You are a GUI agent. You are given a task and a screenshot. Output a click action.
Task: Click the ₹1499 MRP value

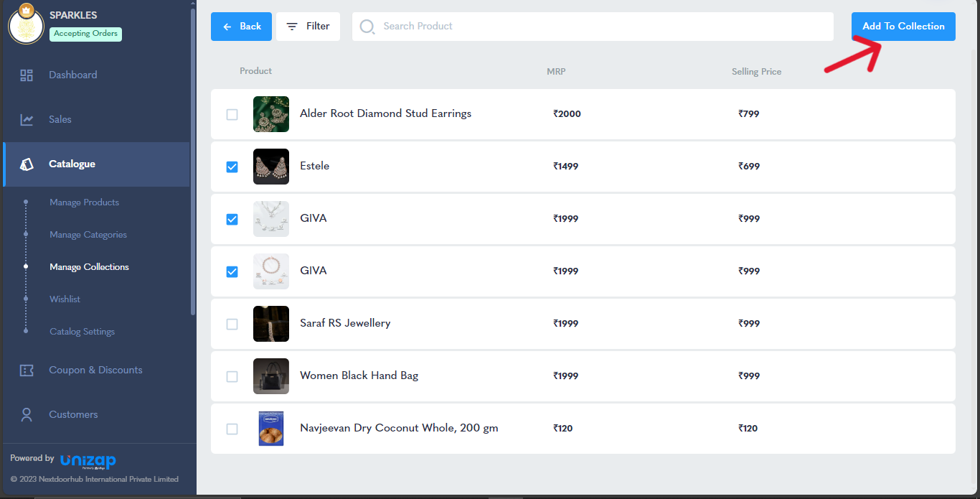[x=565, y=167]
